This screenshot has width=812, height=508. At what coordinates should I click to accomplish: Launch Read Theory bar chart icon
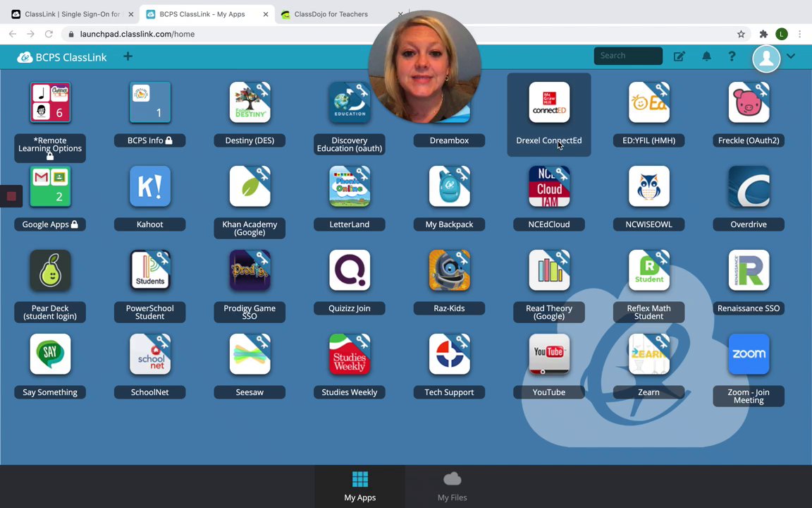click(x=549, y=271)
